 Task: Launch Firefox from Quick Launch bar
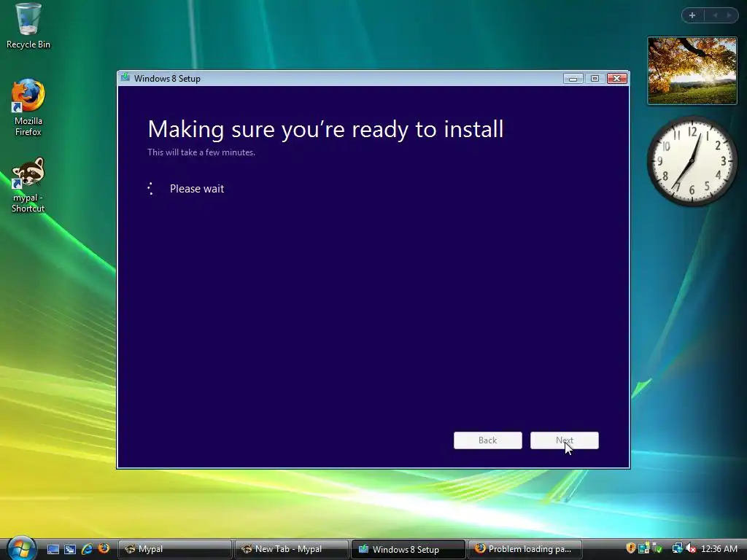tap(104, 548)
